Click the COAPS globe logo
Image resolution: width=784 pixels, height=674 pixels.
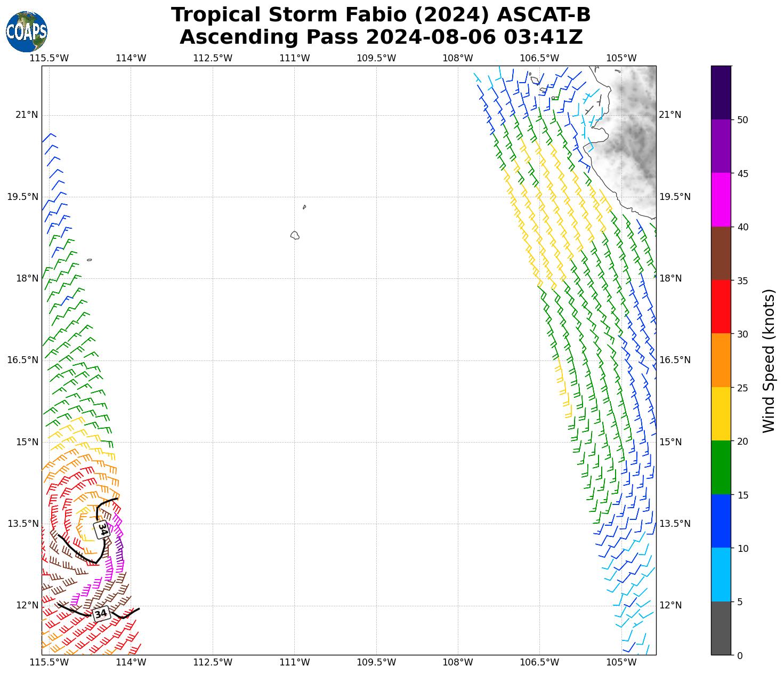coord(26,31)
